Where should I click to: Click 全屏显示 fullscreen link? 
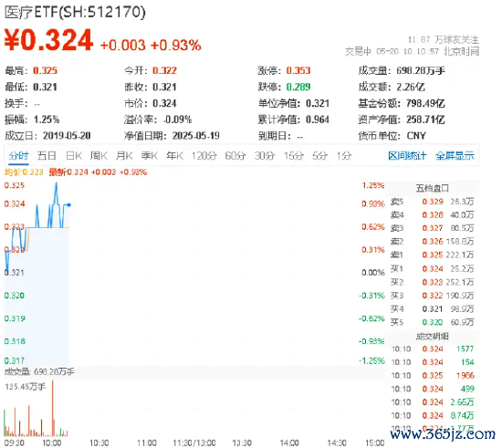click(x=455, y=156)
